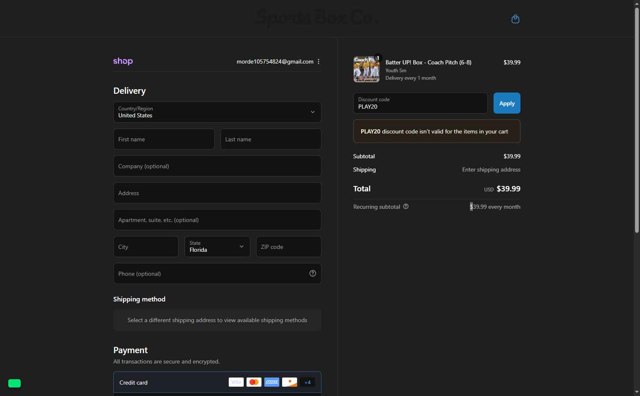
Task: Focus the First name field
Action: click(164, 139)
